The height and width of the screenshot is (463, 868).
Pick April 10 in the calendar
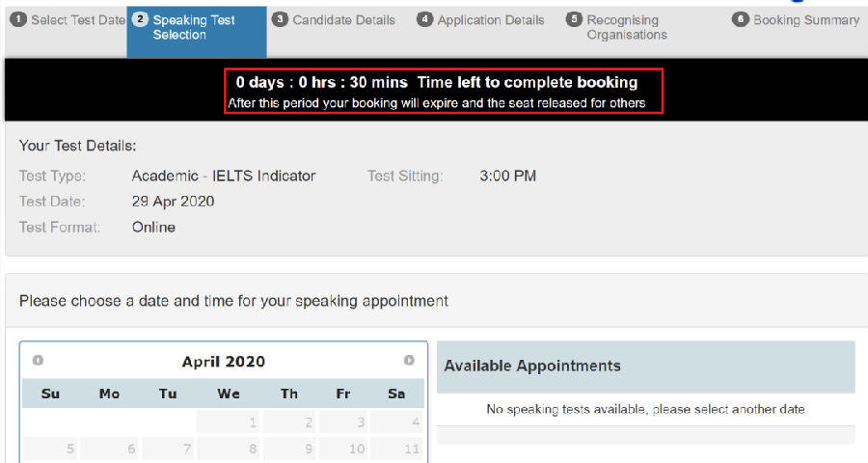(343, 449)
